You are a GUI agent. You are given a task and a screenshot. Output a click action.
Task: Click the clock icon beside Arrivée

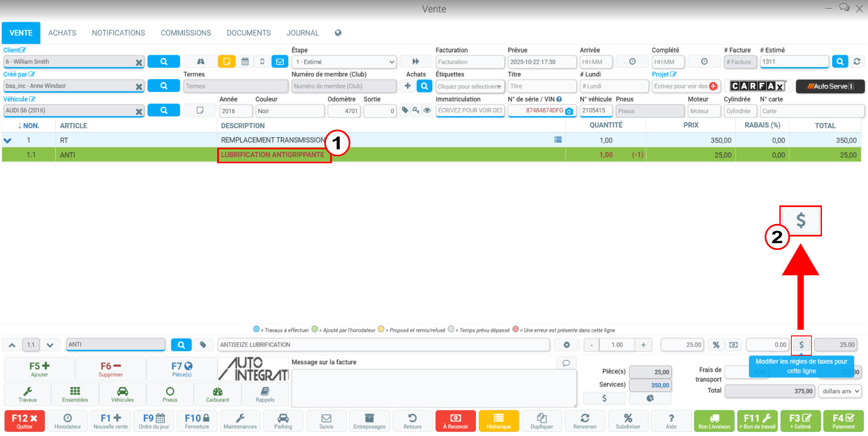(x=632, y=62)
